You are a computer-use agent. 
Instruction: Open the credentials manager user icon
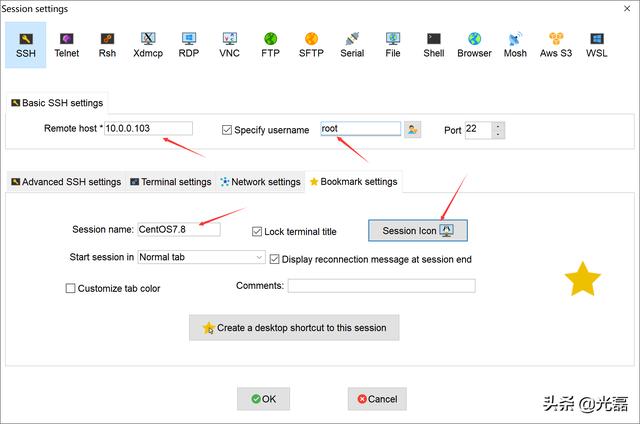(x=412, y=130)
